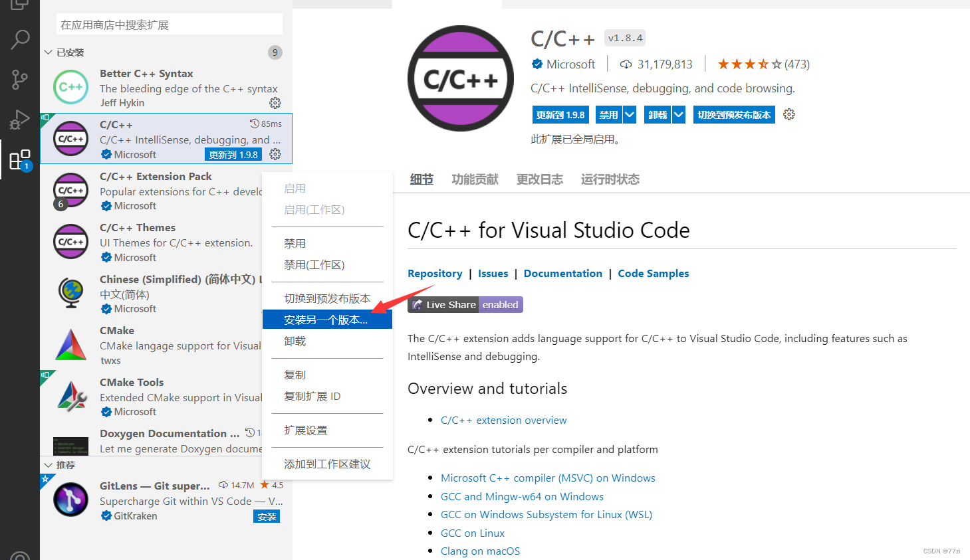Click the Microsoft publisher name in header
The height and width of the screenshot is (560, 970).
click(x=571, y=64)
